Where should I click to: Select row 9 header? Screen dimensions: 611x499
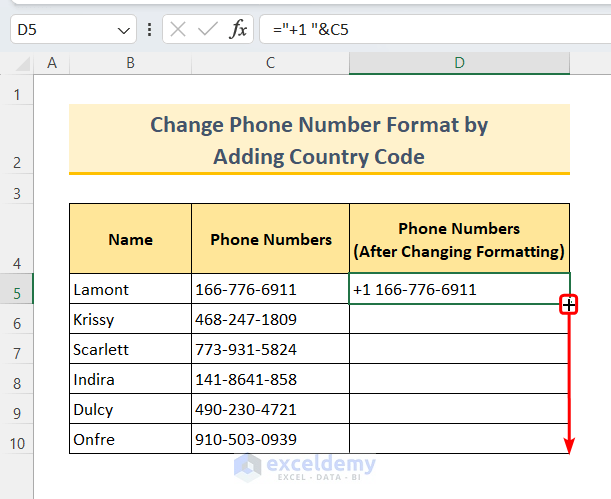click(x=17, y=409)
